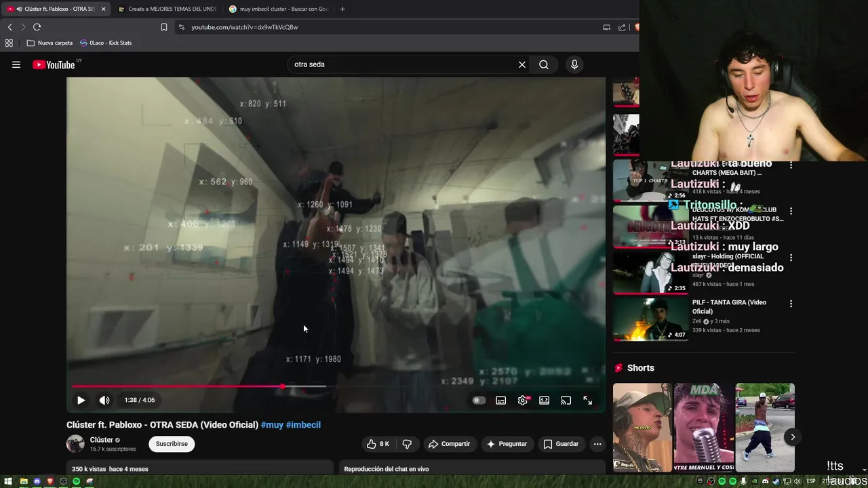Viewport: 868px width, 488px height.
Task: Open the Preguntar AI button
Action: [x=507, y=444]
